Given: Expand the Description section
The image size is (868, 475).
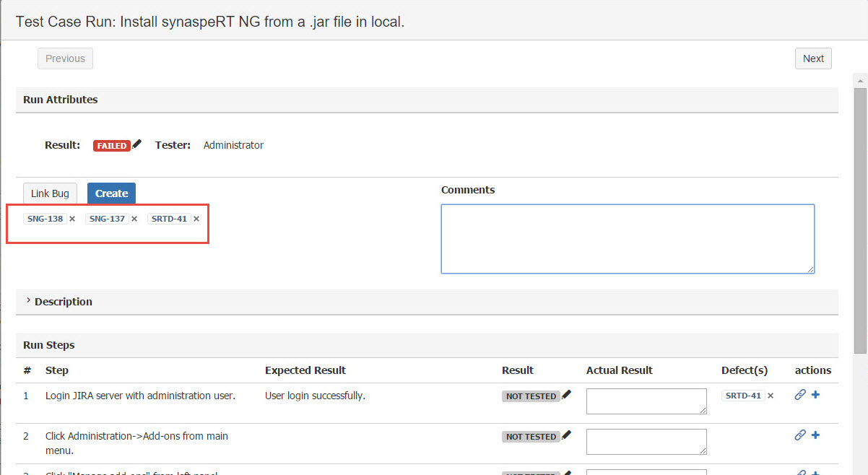Looking at the screenshot, I should [63, 302].
